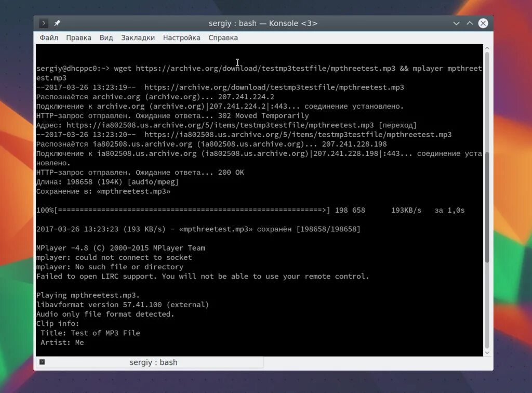Click the 'Распознаётся archive.org' 207.241.224.2 line
Viewport: 532px width, 393px height.
coord(155,97)
